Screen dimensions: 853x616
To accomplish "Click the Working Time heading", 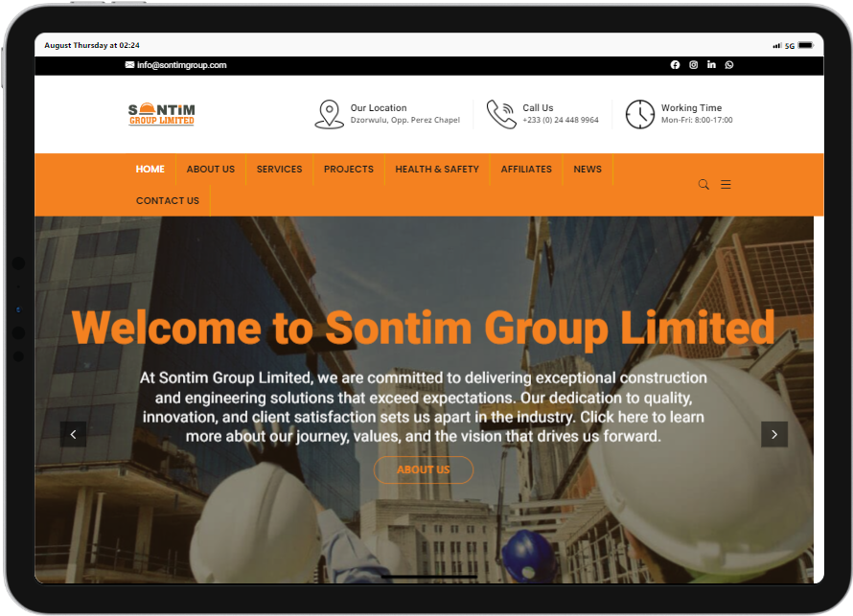I will (x=691, y=107).
